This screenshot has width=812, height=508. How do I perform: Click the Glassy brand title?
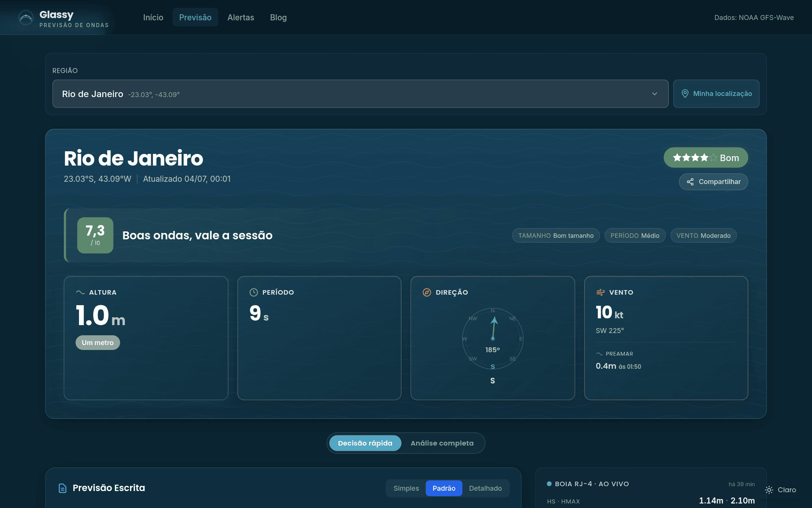[x=56, y=15]
